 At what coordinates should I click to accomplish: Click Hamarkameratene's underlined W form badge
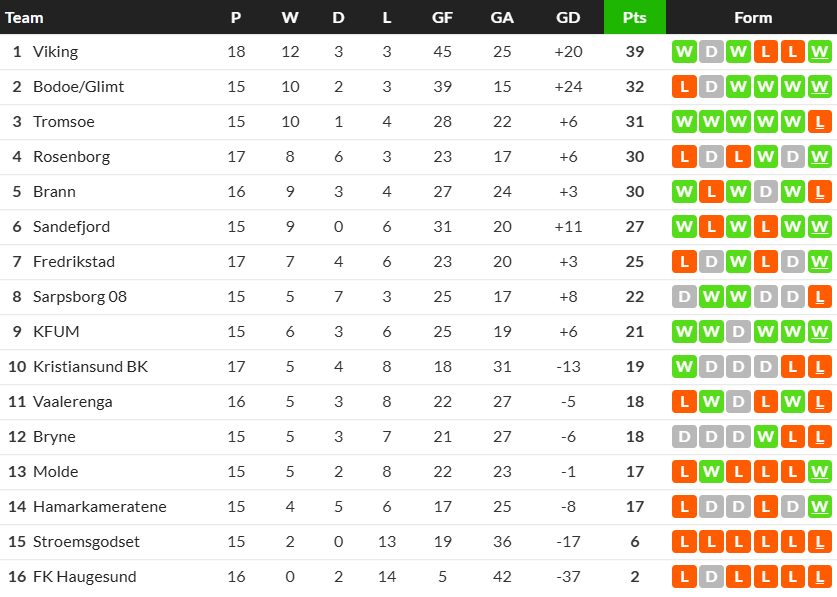[819, 507]
